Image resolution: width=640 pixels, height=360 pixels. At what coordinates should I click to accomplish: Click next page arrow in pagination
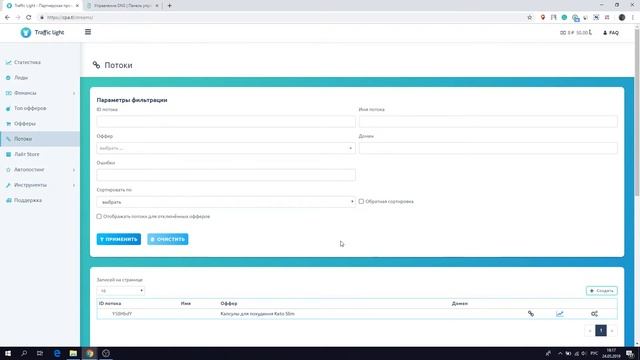point(612,330)
